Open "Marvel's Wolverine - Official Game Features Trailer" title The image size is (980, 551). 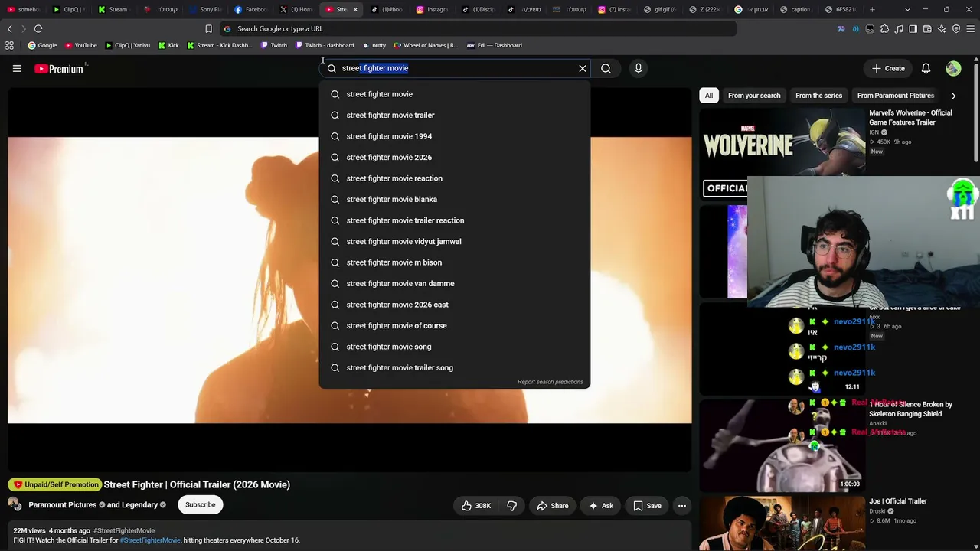point(910,117)
